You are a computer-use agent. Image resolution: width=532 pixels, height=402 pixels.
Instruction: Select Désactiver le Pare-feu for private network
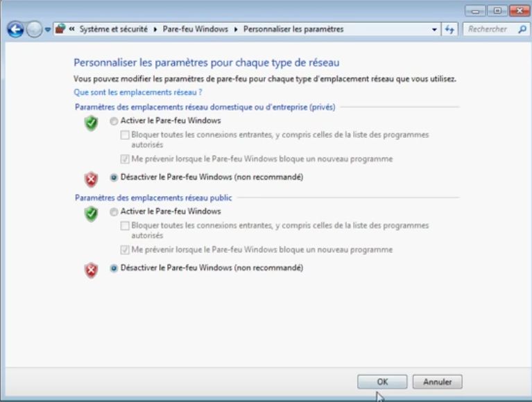[114, 177]
